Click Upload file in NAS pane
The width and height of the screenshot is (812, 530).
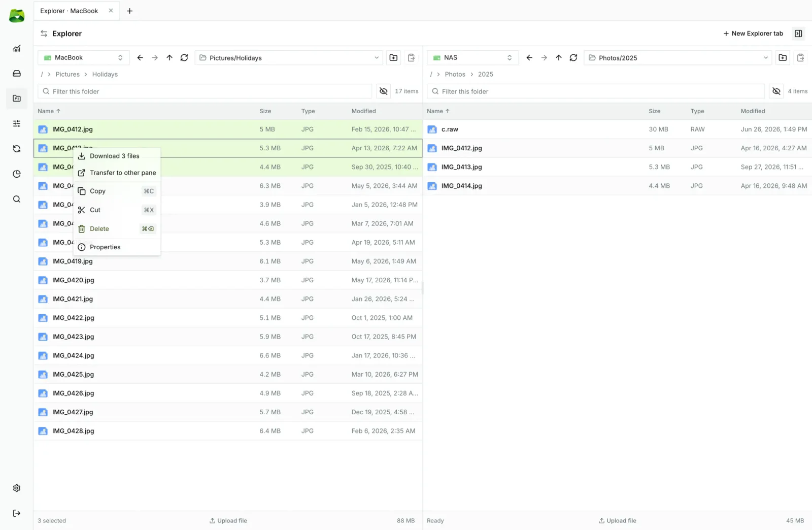pyautogui.click(x=617, y=521)
